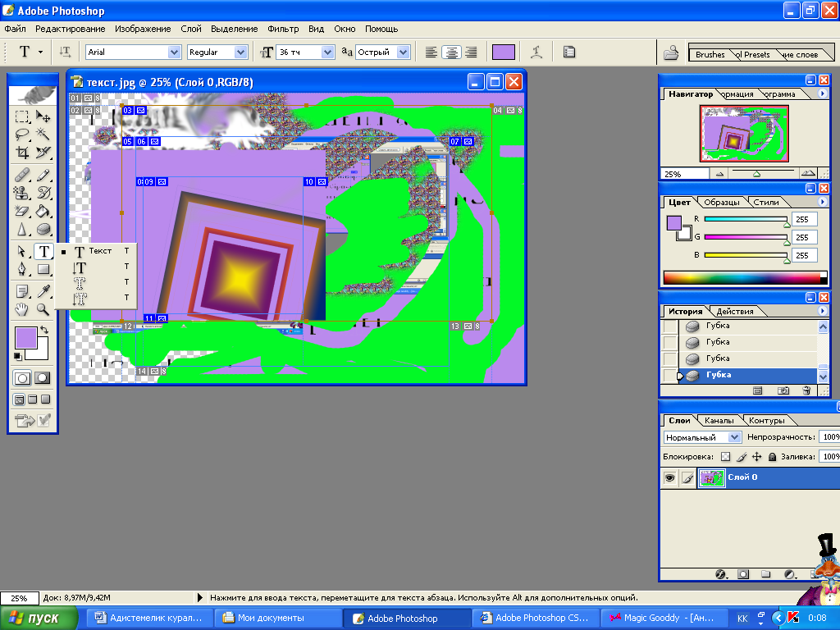Screen dimensions: 840x630
Task: Open the font size dropdown 36 тч
Action: coord(328,52)
